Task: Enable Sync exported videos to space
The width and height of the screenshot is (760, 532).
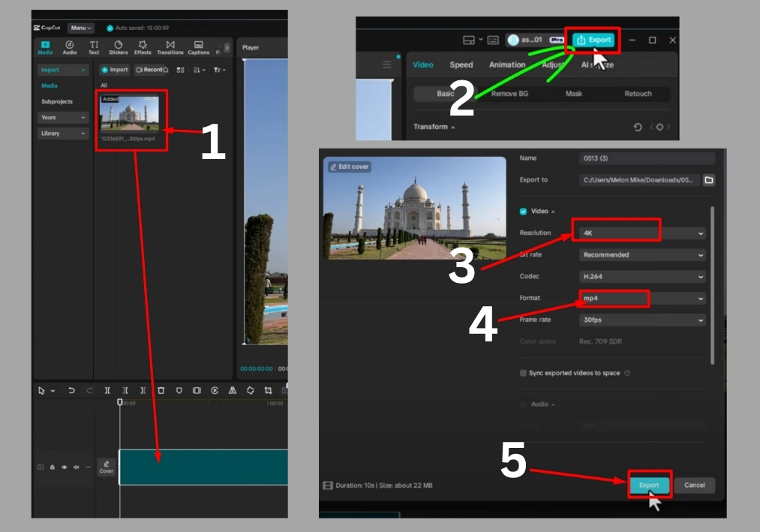Action: tap(523, 373)
